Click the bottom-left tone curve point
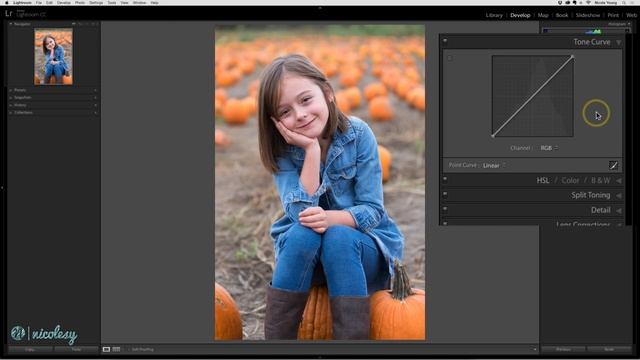The height and width of the screenshot is (360, 640). click(493, 136)
